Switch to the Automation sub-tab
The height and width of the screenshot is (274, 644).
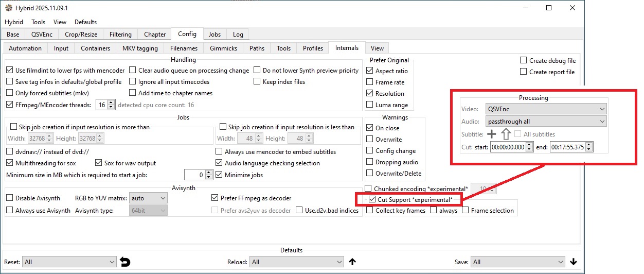tap(25, 48)
